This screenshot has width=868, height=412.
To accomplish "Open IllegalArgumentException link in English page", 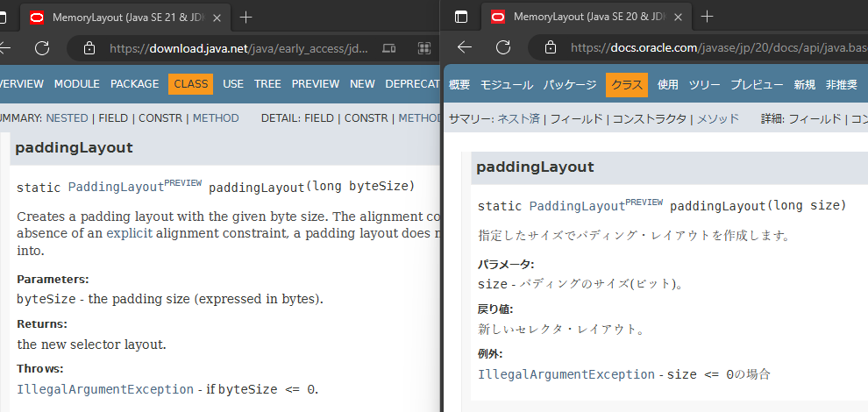I will point(105,389).
